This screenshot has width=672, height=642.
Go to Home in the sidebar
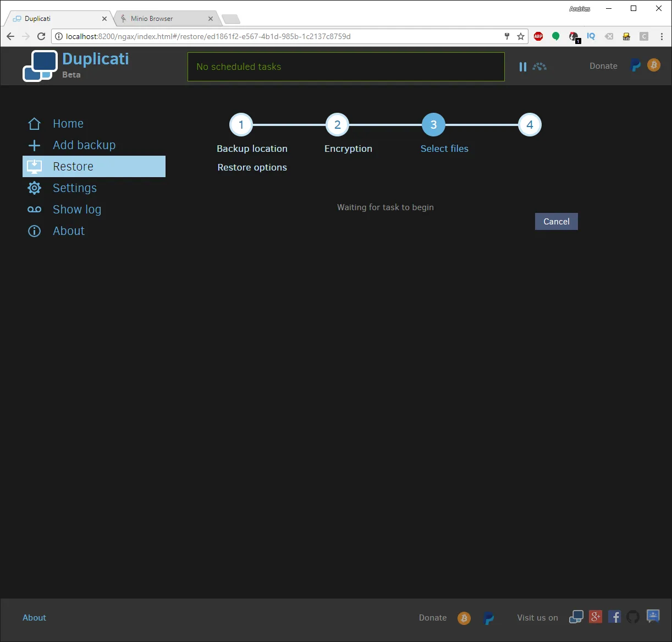(x=68, y=124)
